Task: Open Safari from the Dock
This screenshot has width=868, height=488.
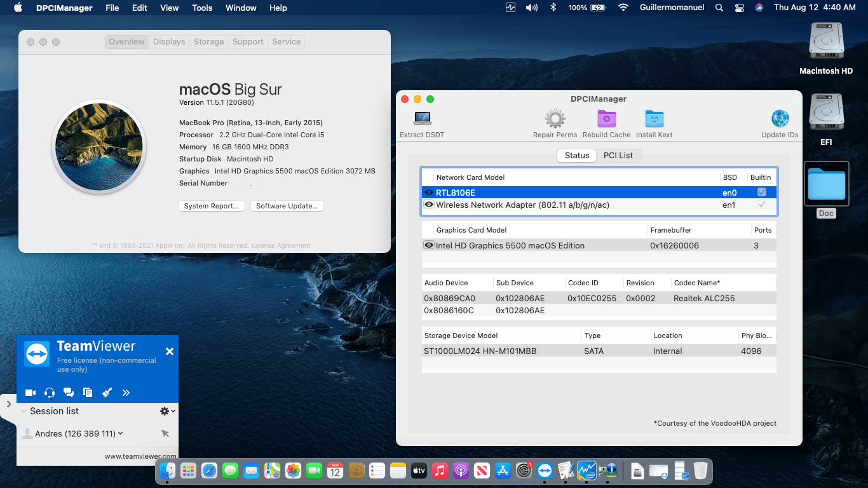Action: (x=209, y=470)
